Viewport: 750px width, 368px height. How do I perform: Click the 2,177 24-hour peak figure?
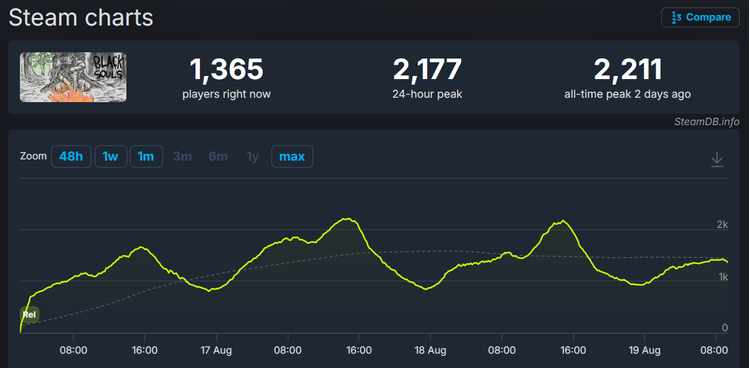[427, 69]
